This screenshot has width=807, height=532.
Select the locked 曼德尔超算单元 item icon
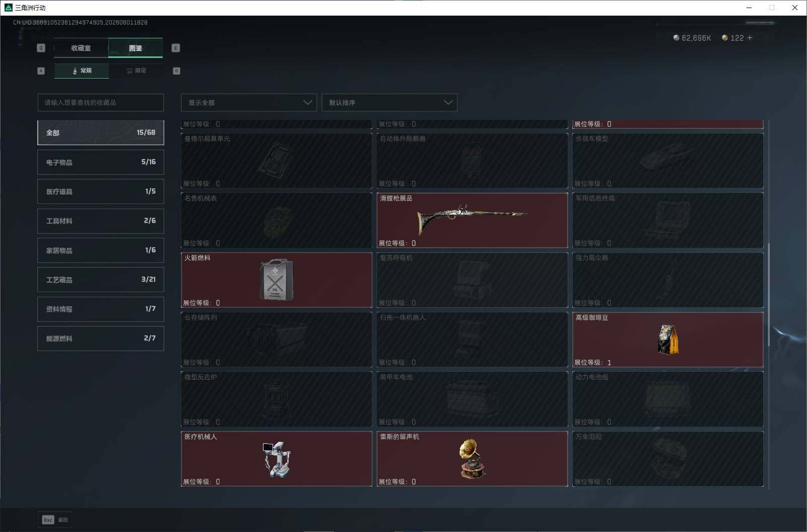pyautogui.click(x=276, y=160)
